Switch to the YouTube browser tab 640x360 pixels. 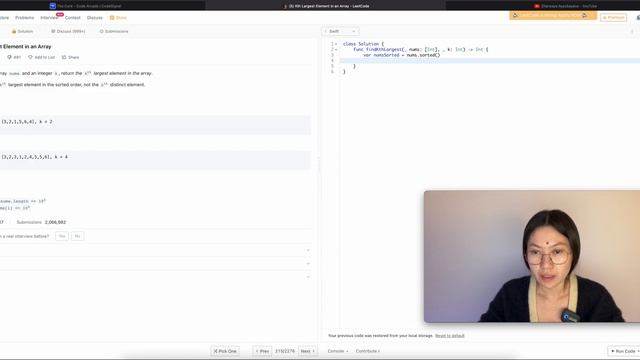[565, 6]
